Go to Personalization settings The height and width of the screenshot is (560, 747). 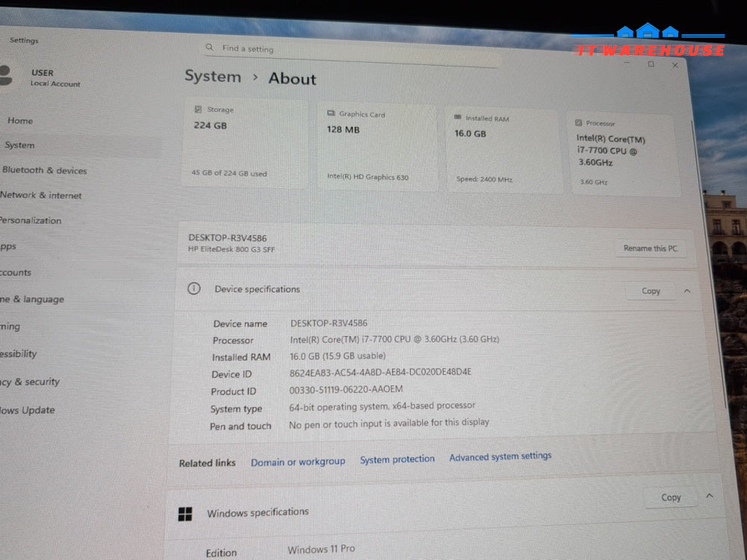click(31, 220)
